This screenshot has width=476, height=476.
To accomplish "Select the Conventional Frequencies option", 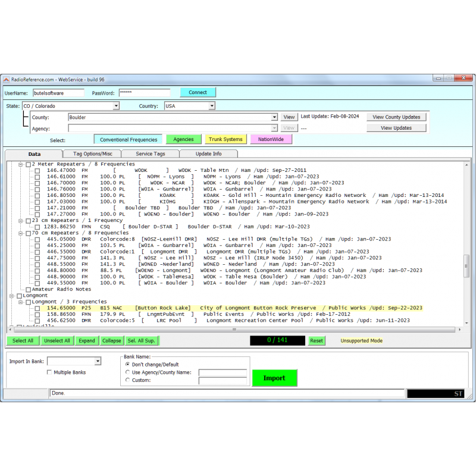I will [x=128, y=139].
